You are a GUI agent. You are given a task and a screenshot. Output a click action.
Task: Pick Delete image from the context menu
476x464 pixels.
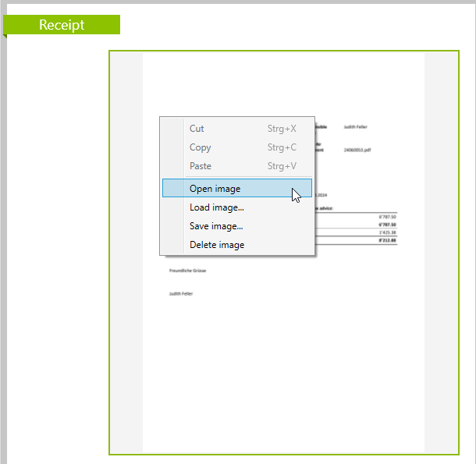tap(216, 245)
